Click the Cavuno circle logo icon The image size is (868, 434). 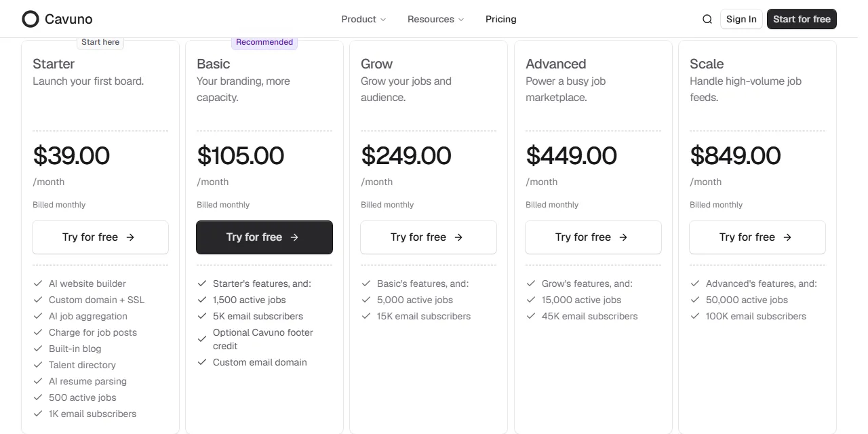pos(31,19)
